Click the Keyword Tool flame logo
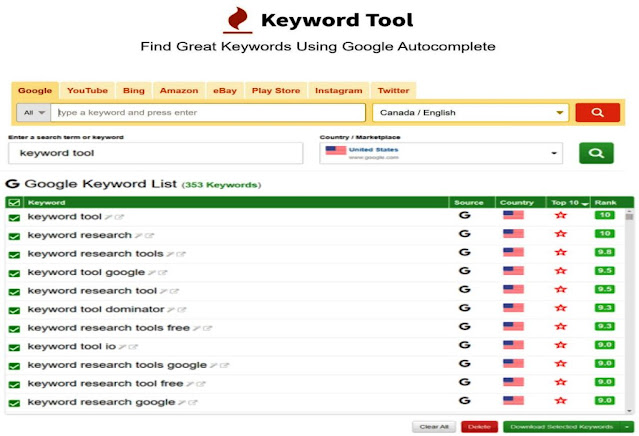Screen dimensions: 639x436 tap(238, 19)
